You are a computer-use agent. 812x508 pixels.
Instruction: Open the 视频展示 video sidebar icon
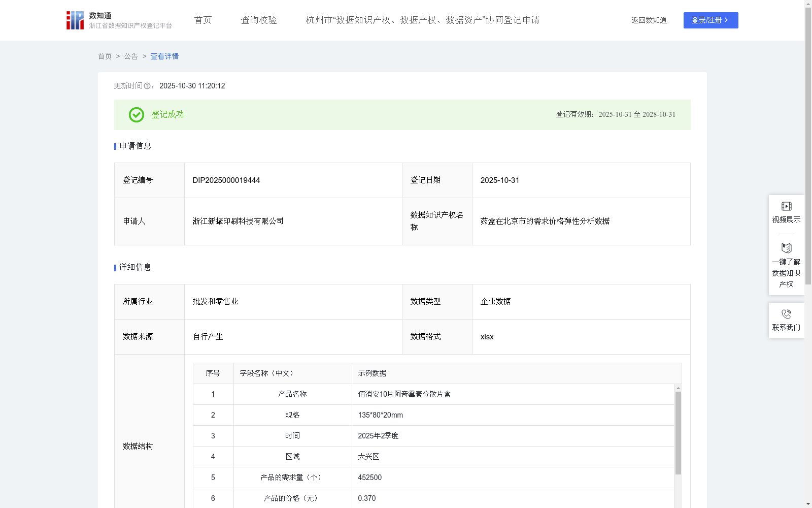click(786, 212)
